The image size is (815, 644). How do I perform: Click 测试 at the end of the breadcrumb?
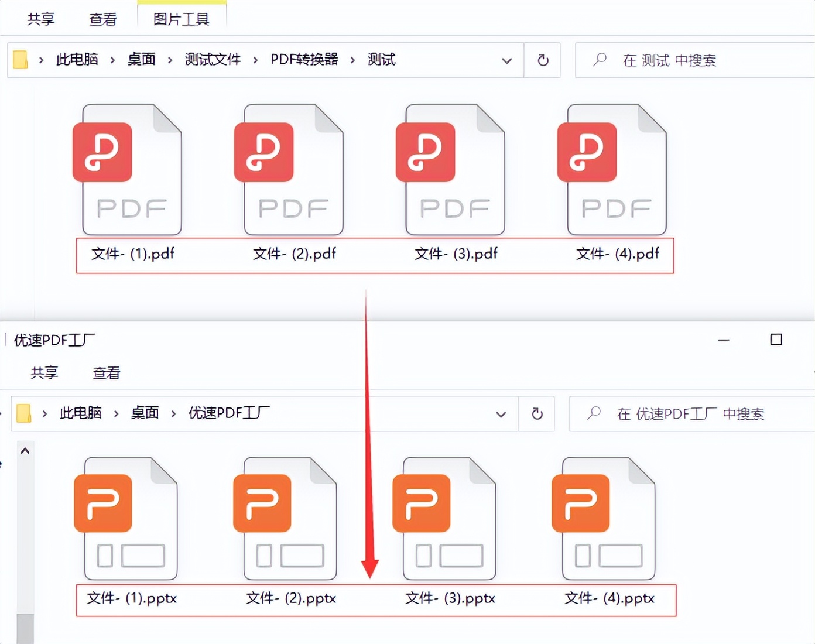[382, 59]
